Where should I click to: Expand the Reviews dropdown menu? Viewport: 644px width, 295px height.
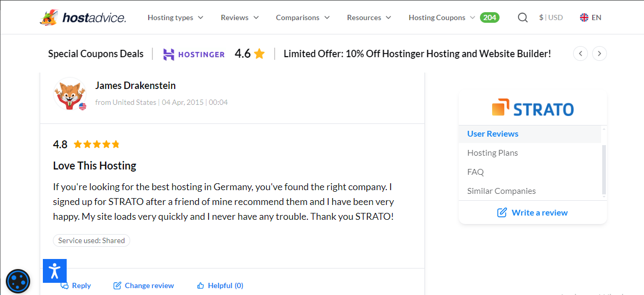240,17
